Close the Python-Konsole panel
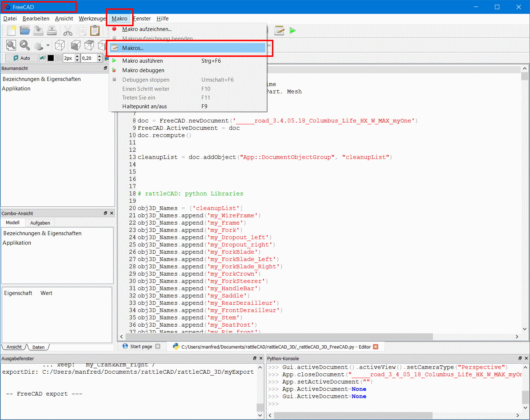The height and width of the screenshot is (420, 530). click(x=526, y=358)
